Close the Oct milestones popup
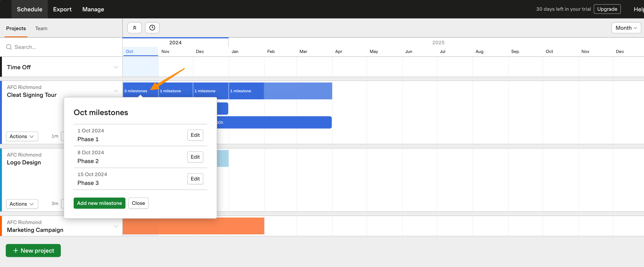This screenshot has height=267, width=644. (138, 203)
